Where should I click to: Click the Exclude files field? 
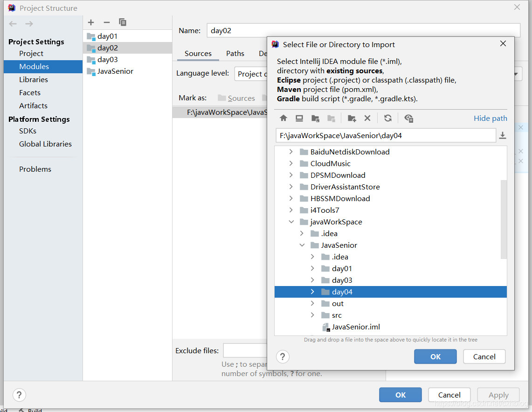pyautogui.click(x=245, y=350)
